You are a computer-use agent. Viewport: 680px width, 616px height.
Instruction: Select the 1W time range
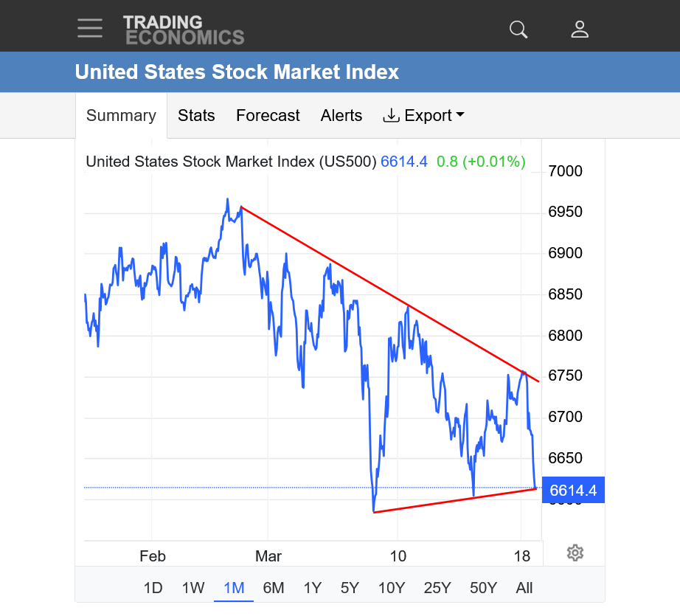193,588
